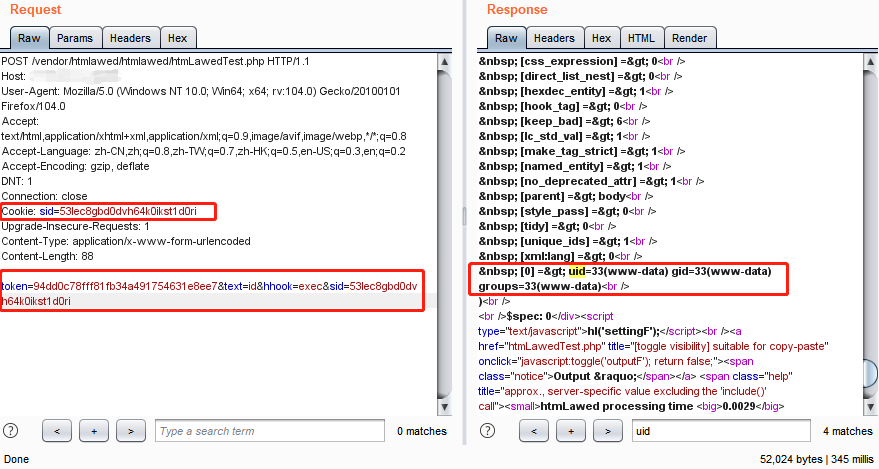Switch to Response Raw tab

pyautogui.click(x=506, y=38)
